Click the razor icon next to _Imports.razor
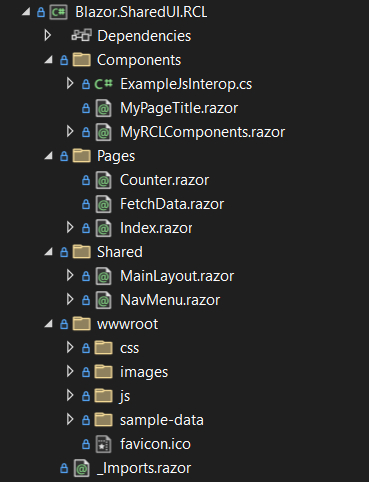 82,468
